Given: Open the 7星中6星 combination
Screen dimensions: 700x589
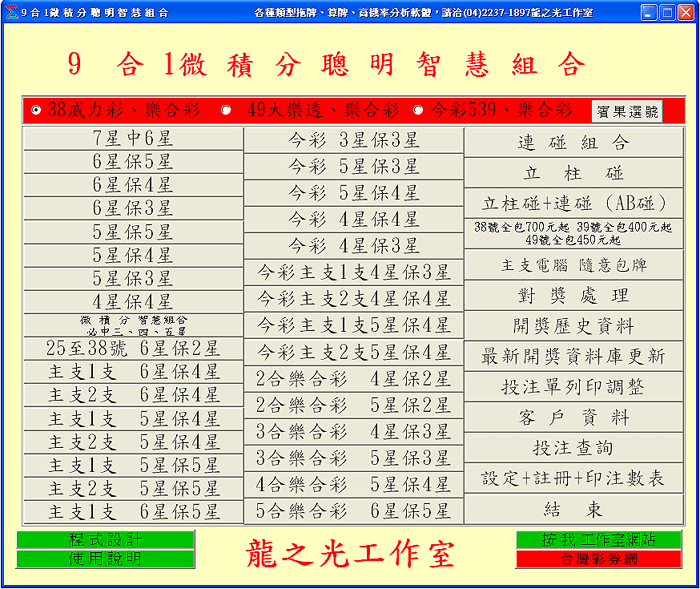Looking at the screenshot, I should pyautogui.click(x=133, y=139).
